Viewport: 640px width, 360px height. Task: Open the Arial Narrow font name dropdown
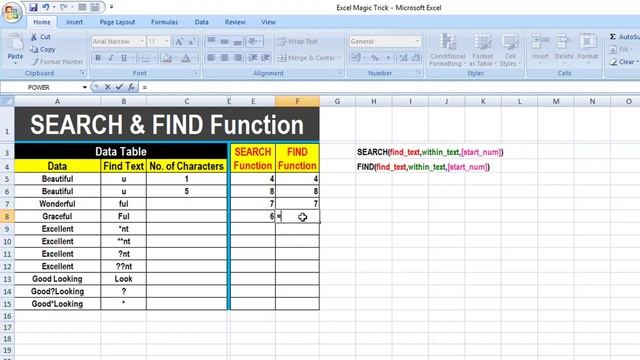142,42
